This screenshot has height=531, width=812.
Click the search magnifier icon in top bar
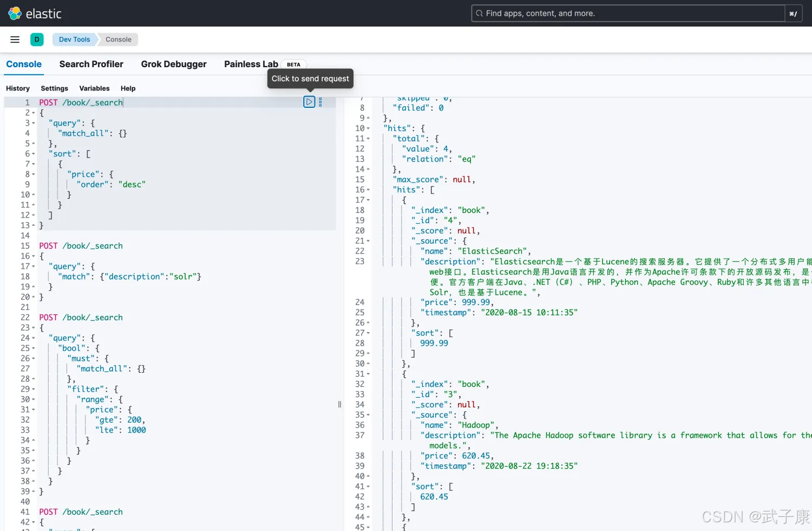(479, 14)
